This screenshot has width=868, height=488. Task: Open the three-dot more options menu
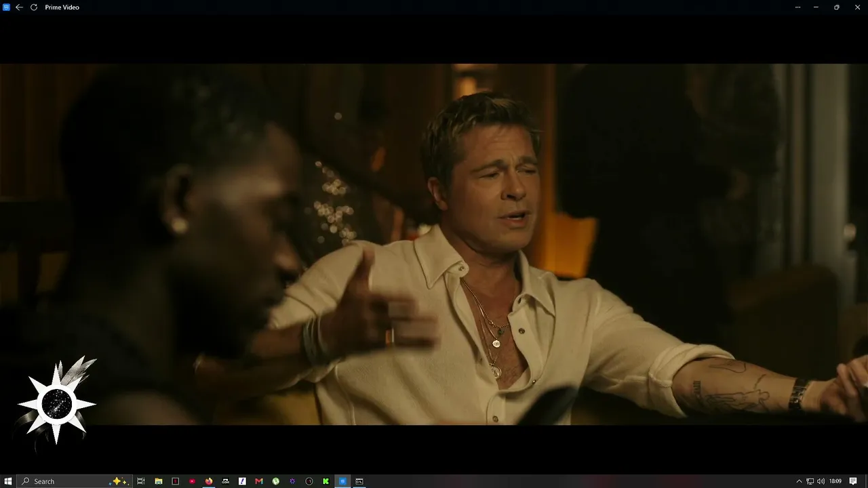[797, 7]
